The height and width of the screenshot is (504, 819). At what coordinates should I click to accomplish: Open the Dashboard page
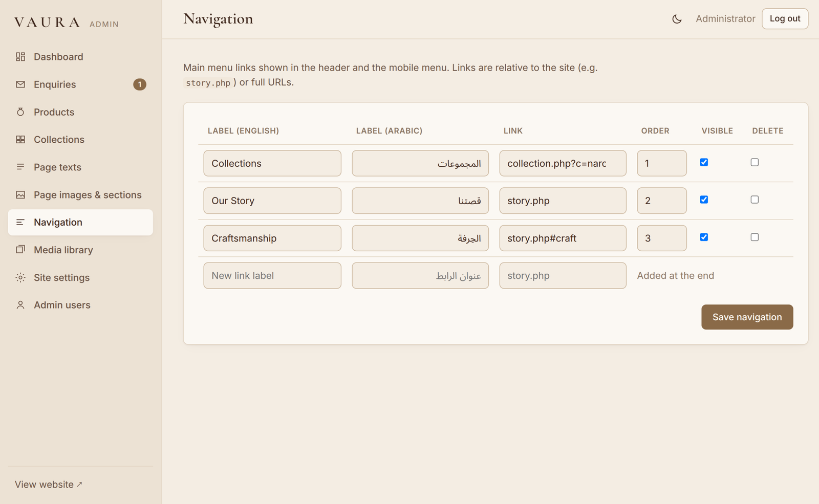point(80,57)
